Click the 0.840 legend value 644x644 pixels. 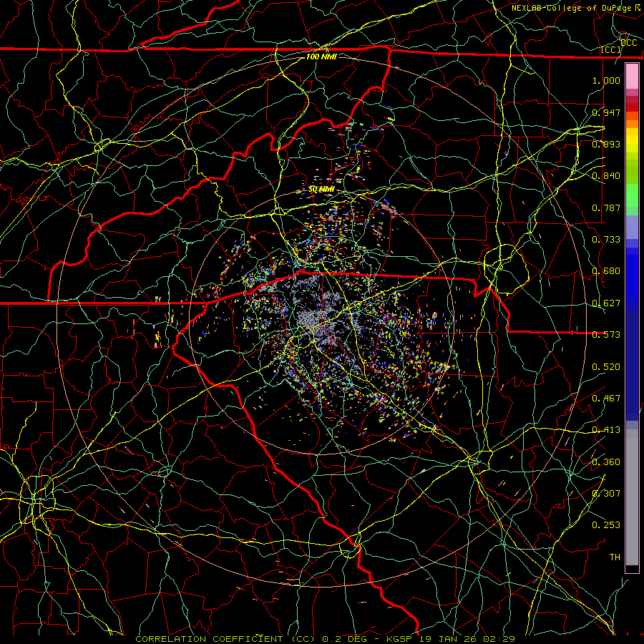click(x=606, y=176)
